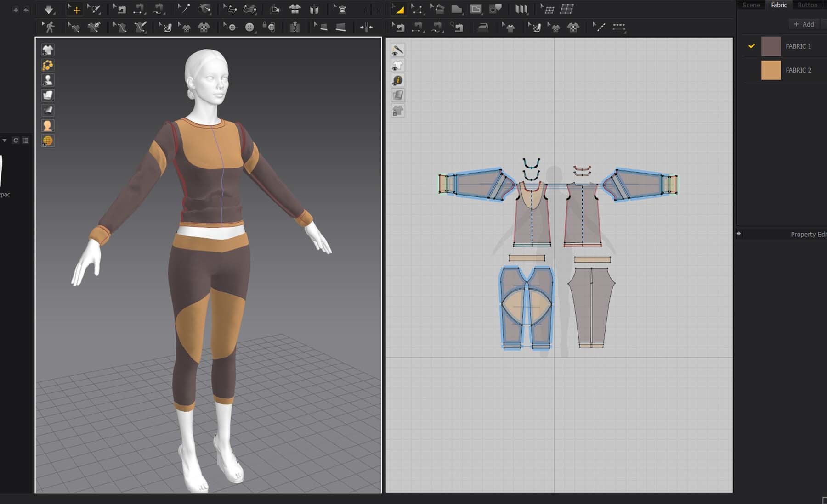827x504 pixels.
Task: Select FABRIC 1 in the list
Action: [x=798, y=46]
